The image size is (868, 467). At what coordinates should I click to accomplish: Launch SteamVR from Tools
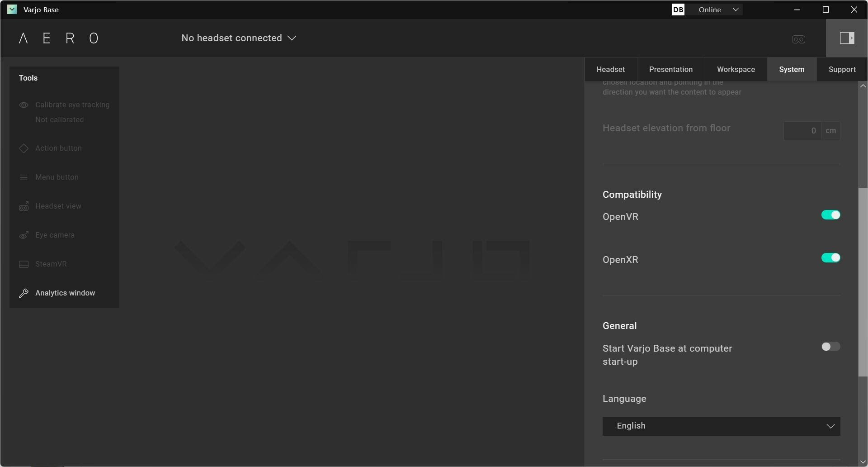[51, 264]
